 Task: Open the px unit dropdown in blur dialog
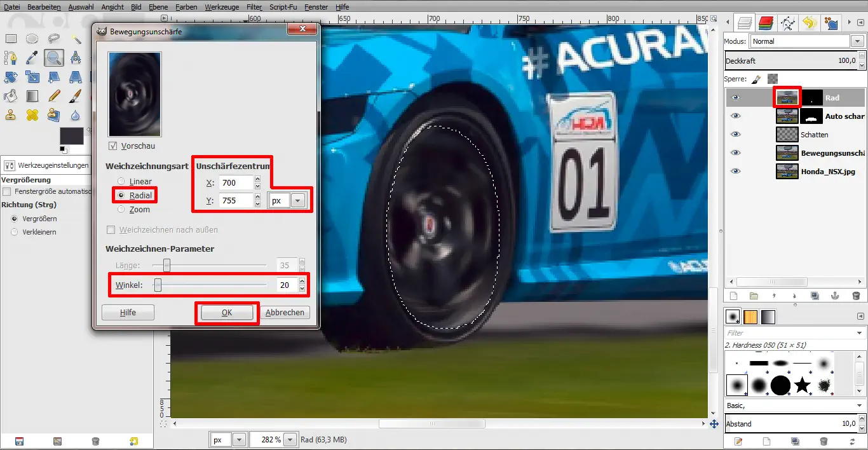(297, 201)
